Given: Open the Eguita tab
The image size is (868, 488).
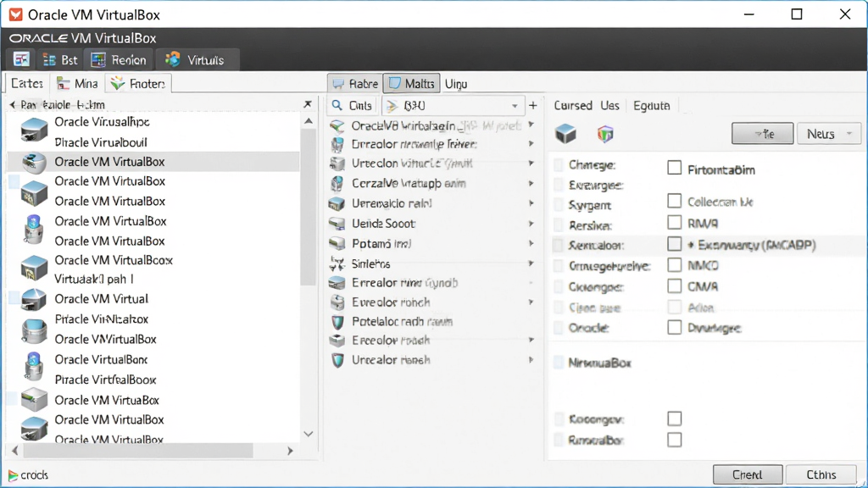Looking at the screenshot, I should point(652,105).
